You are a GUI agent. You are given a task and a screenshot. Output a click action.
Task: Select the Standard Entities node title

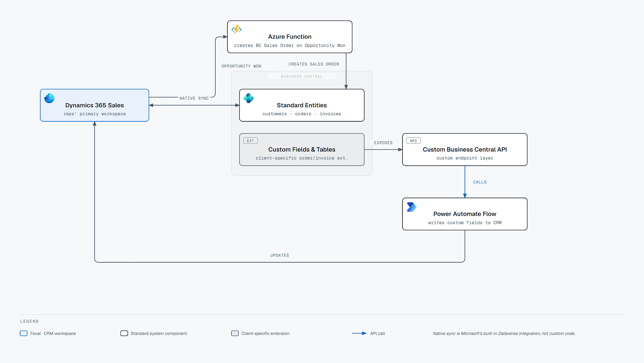tap(302, 105)
